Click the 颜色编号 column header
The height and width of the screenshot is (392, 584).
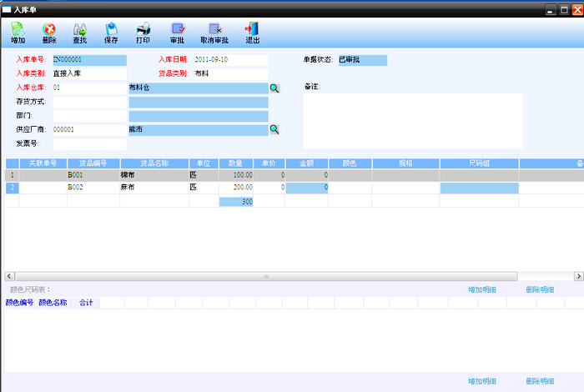tap(19, 303)
